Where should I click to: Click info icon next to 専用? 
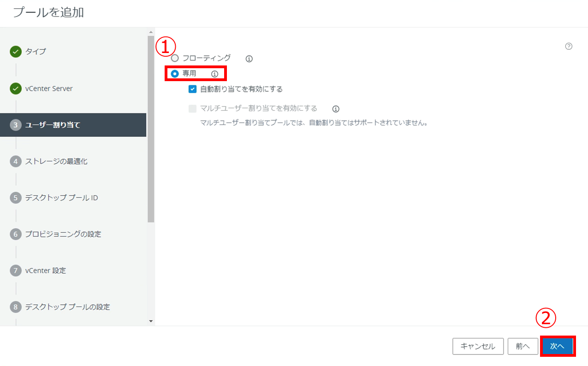(214, 74)
